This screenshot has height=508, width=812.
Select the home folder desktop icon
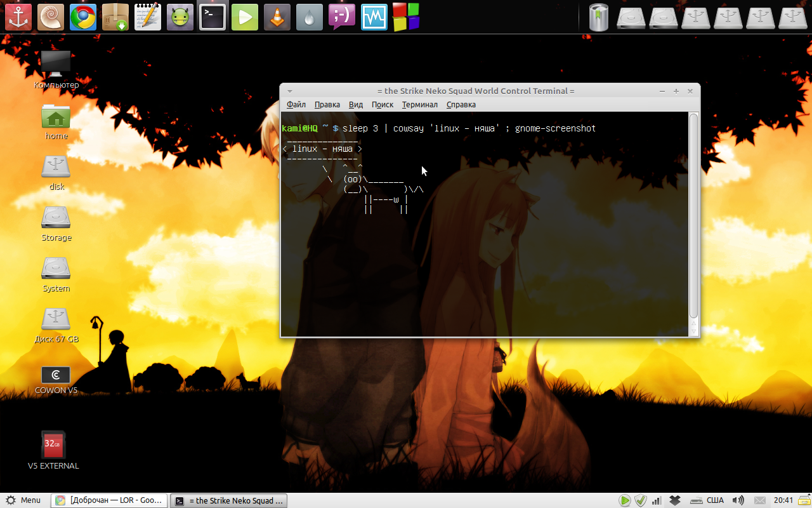point(56,122)
